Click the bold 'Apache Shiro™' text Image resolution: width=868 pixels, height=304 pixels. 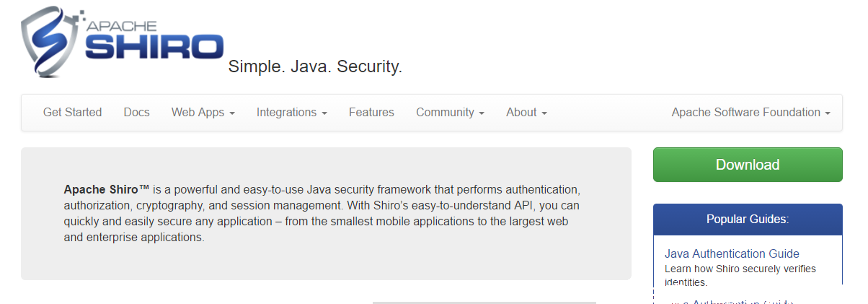click(107, 189)
